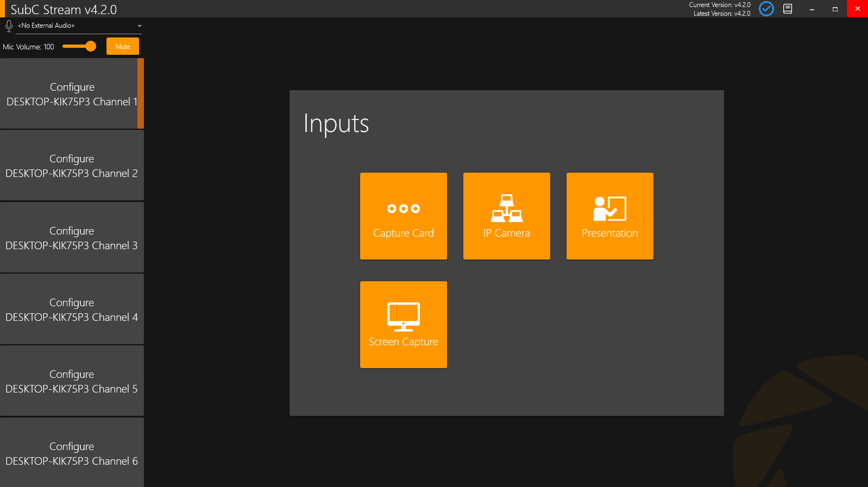
Task: Select Configure DESKTOP-KIK75P3 Channel 5
Action: [x=72, y=381]
